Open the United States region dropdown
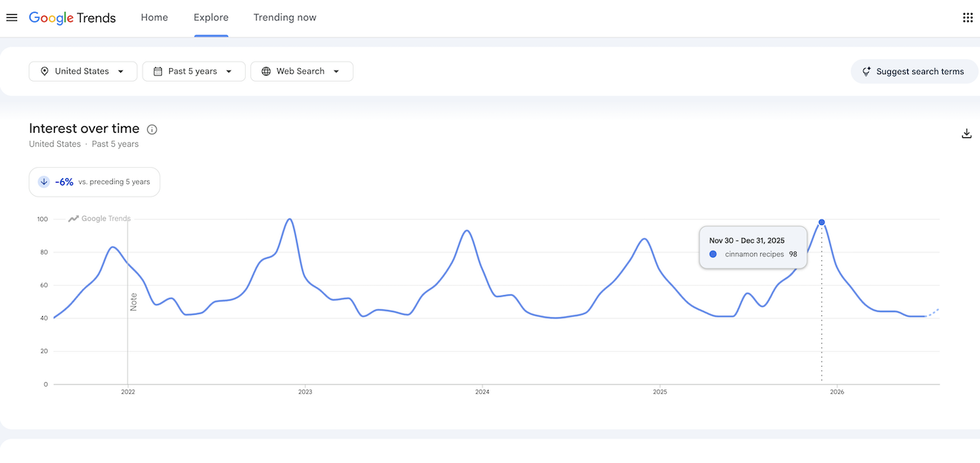The height and width of the screenshot is (463, 980). [x=83, y=71]
